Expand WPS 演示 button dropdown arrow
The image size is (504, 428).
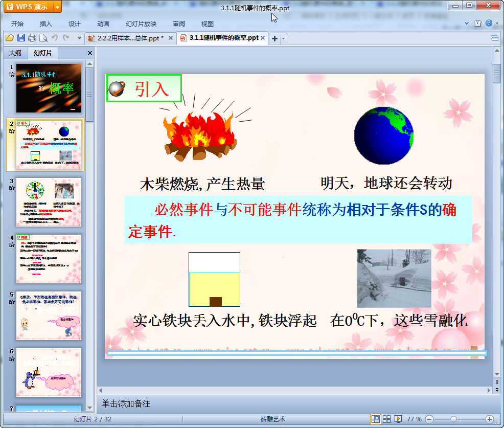[57, 7]
